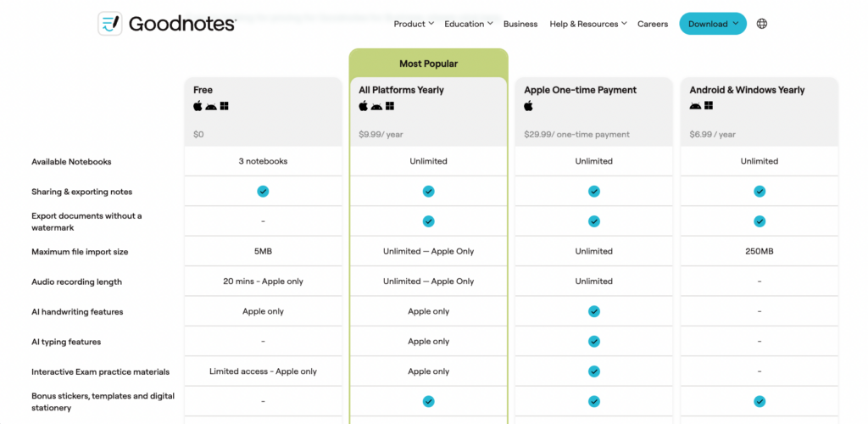868x424 pixels.
Task: Click Android icon under Android & Windows Yearly
Action: (x=695, y=106)
